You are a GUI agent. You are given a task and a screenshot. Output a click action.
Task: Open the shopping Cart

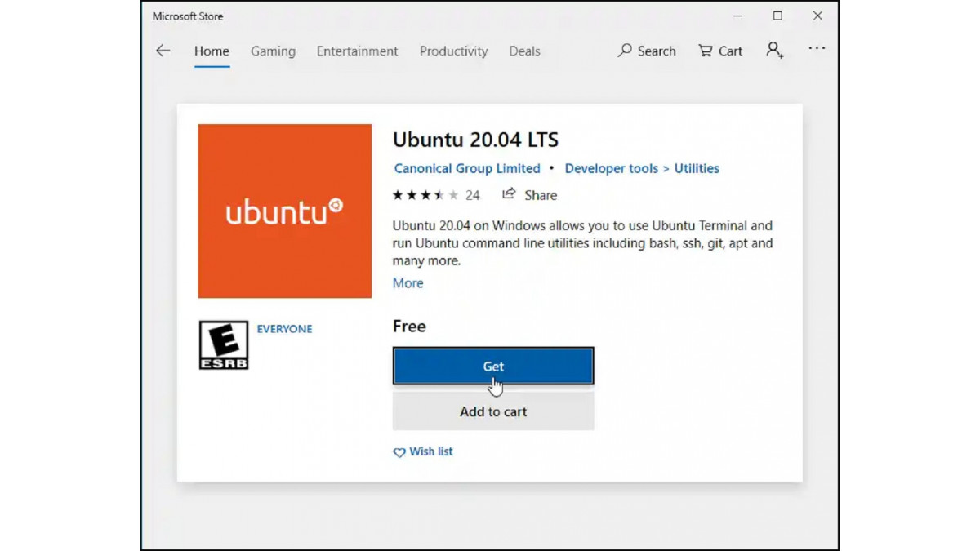720,51
